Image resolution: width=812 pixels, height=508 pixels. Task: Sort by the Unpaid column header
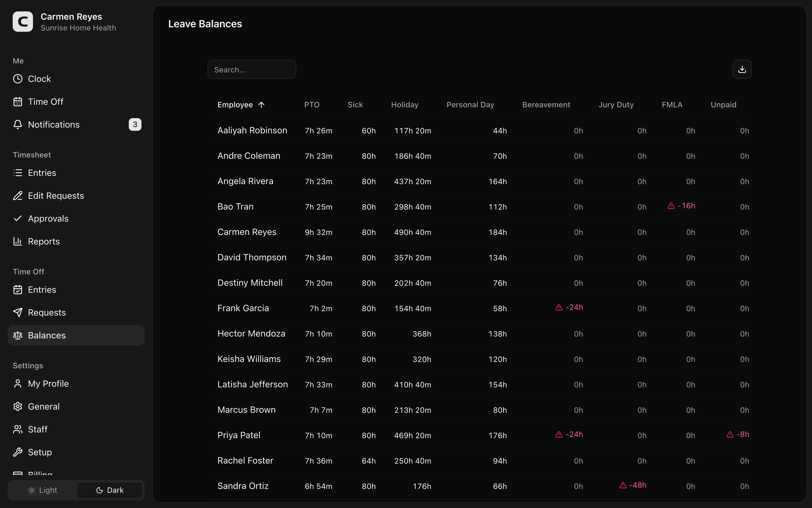coord(723,105)
